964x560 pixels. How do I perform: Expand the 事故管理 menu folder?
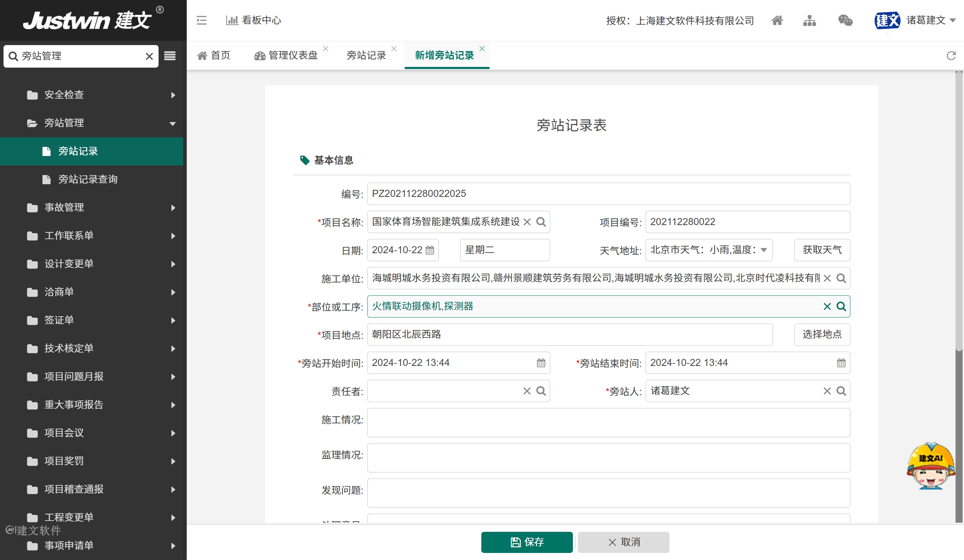[x=92, y=208]
